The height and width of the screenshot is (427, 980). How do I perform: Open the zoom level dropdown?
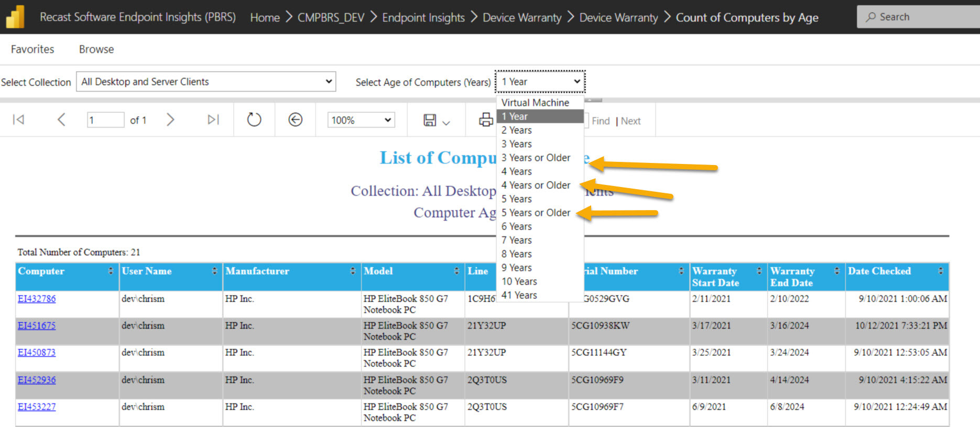(361, 120)
